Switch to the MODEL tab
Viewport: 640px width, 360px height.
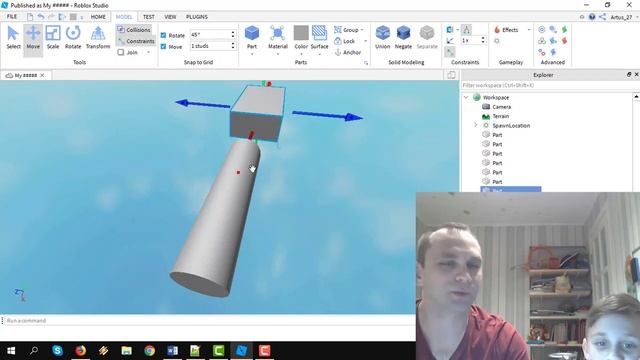[124, 17]
